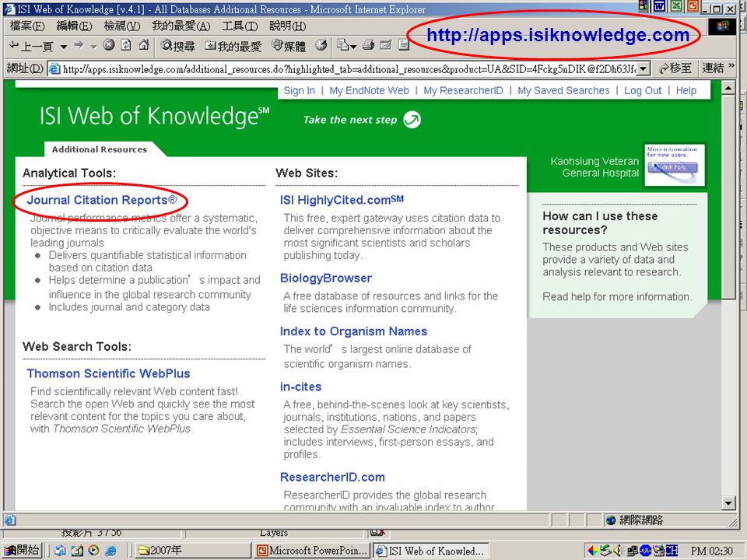Open the 媒體 media toolbar button
Image resolution: width=747 pixels, height=560 pixels.
(289, 46)
